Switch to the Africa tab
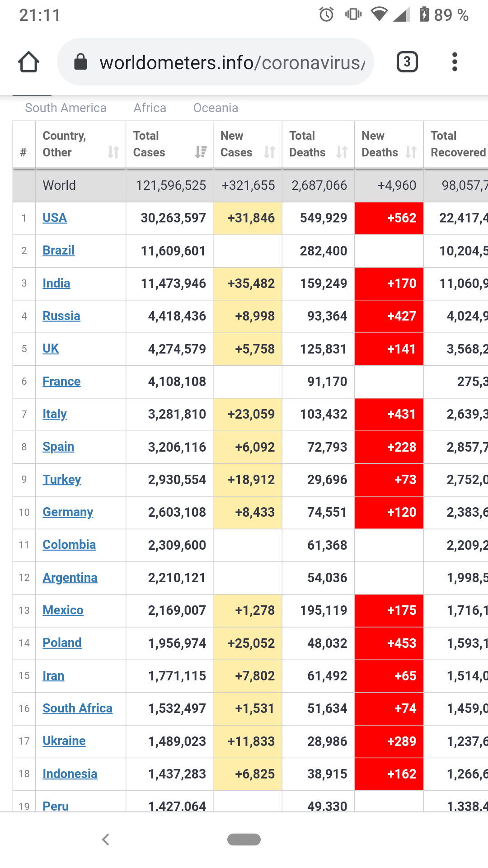 pyautogui.click(x=150, y=108)
